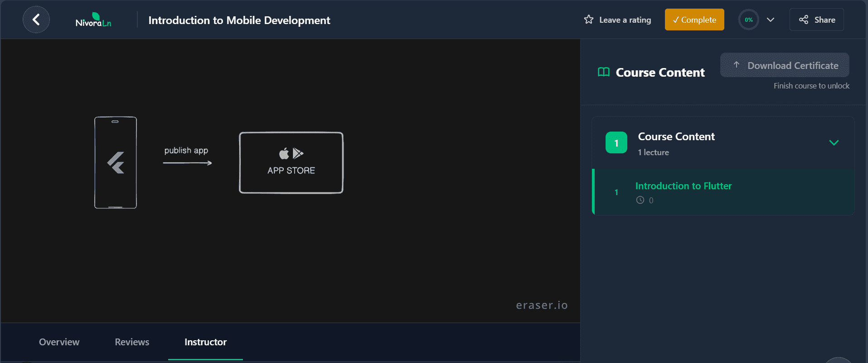Screen dimensions: 868x363
Task: Click the open book Course Content icon
Action: (603, 72)
